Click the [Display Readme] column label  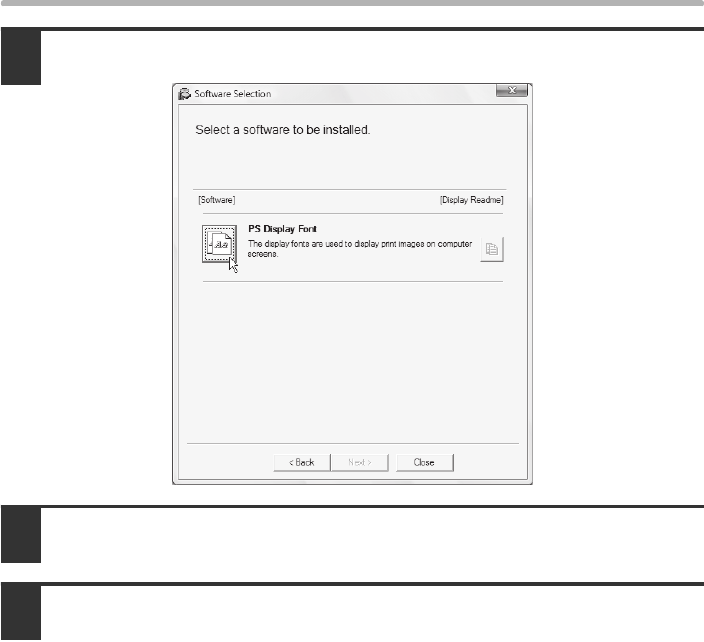[x=472, y=200]
